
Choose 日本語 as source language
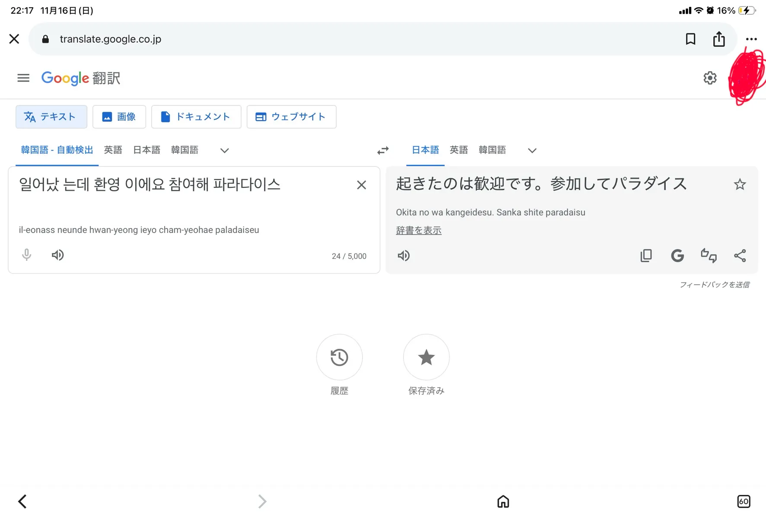146,150
